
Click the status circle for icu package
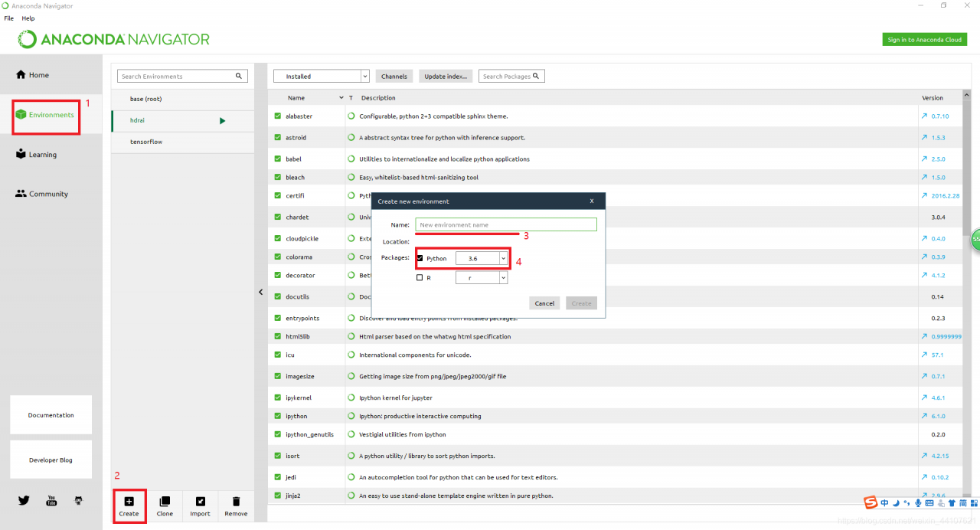click(351, 355)
